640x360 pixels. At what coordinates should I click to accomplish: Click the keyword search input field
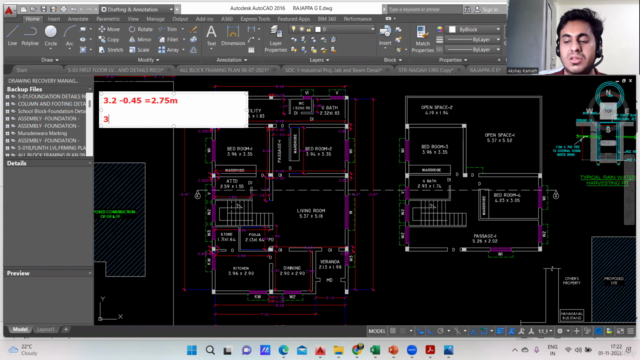coord(424,9)
